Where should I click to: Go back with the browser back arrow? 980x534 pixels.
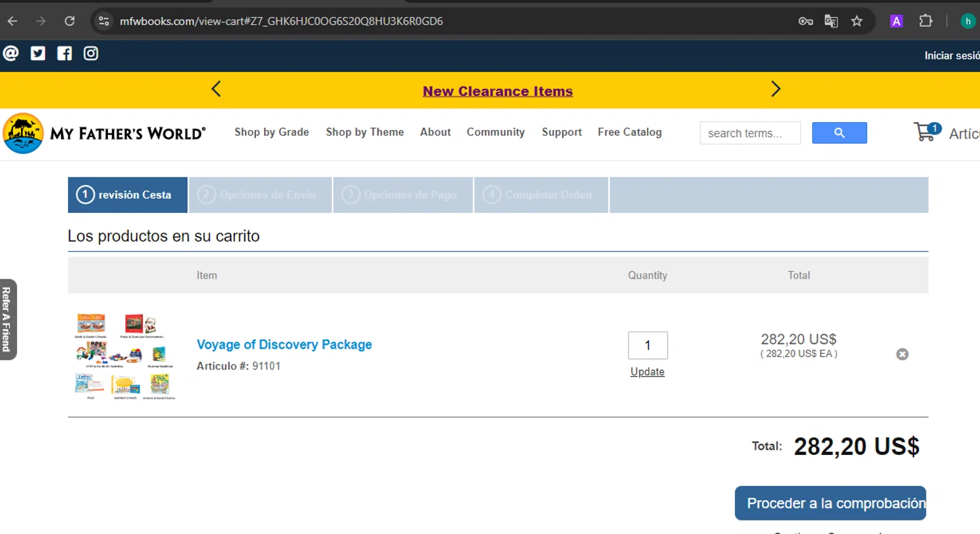[x=12, y=21]
